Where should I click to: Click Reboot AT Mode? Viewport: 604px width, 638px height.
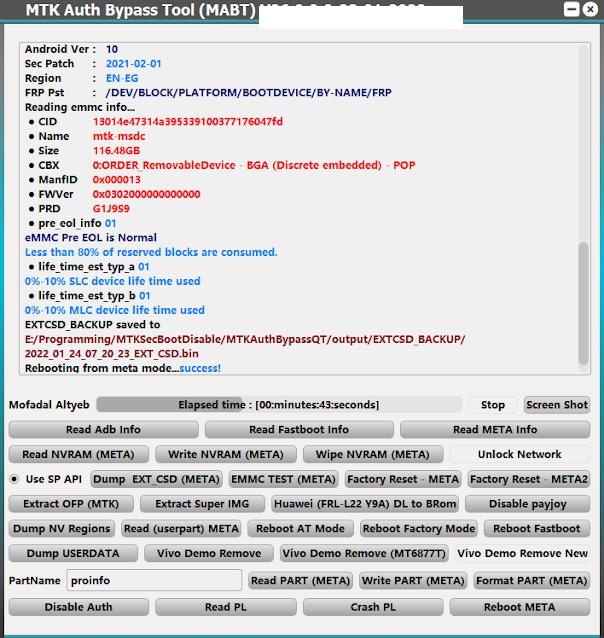tap(300, 529)
